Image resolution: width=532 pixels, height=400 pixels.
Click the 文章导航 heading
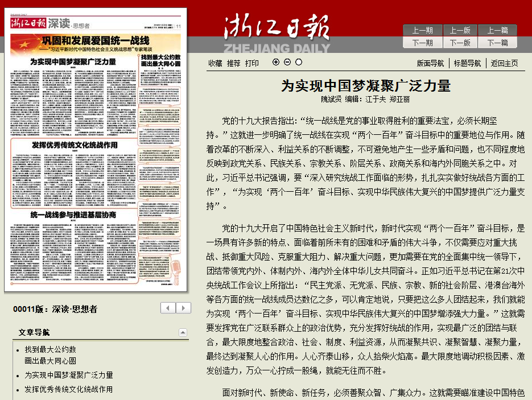[x=34, y=332]
